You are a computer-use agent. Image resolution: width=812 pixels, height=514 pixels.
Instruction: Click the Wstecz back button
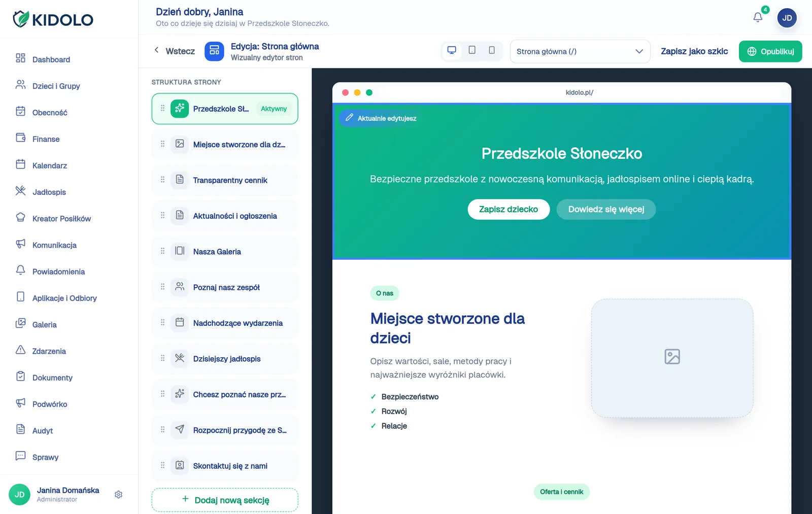click(175, 51)
